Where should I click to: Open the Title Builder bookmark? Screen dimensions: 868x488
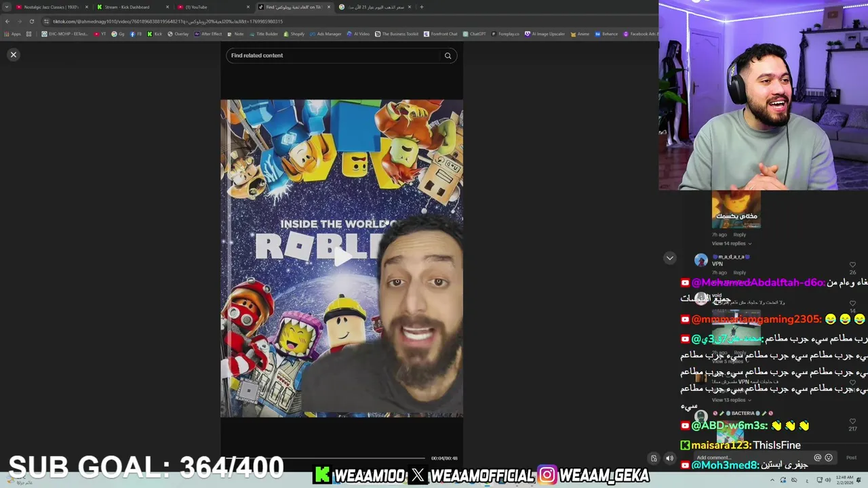click(x=264, y=34)
